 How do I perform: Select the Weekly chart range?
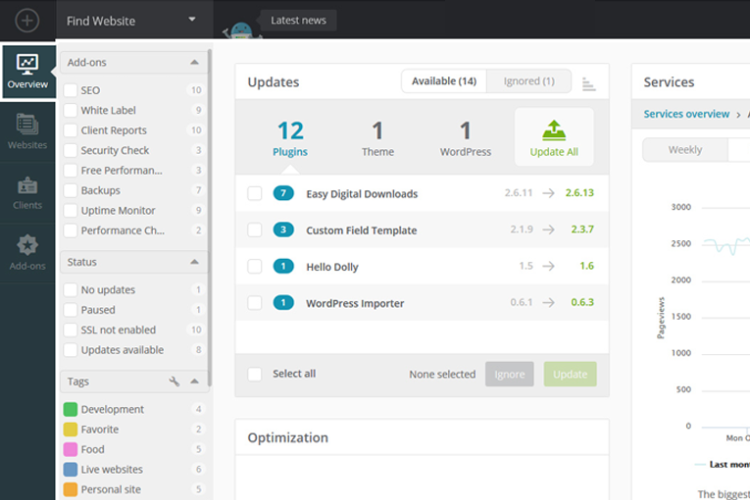[x=685, y=150]
